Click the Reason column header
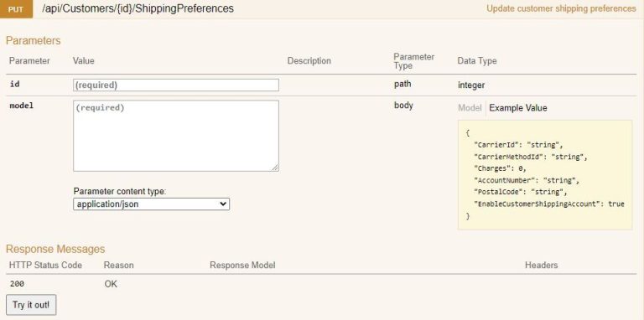The width and height of the screenshot is (644, 320). [x=119, y=265]
